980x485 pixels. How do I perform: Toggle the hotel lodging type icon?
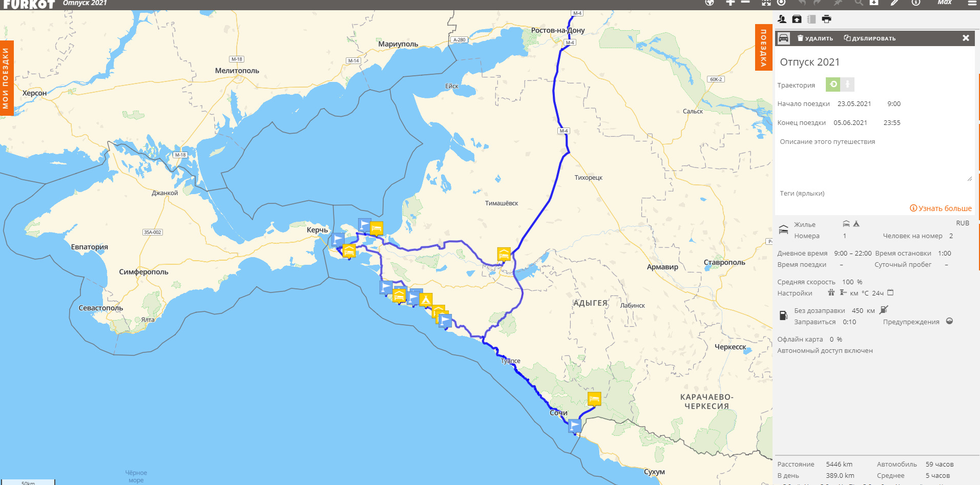846,224
